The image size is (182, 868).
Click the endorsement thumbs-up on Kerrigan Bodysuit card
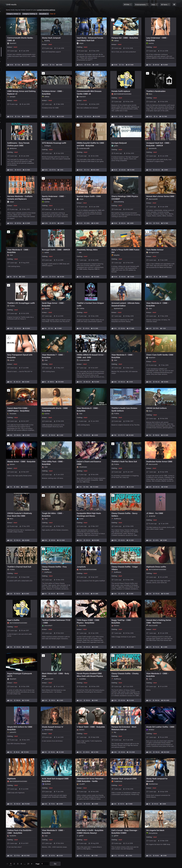[x=112, y=170]
